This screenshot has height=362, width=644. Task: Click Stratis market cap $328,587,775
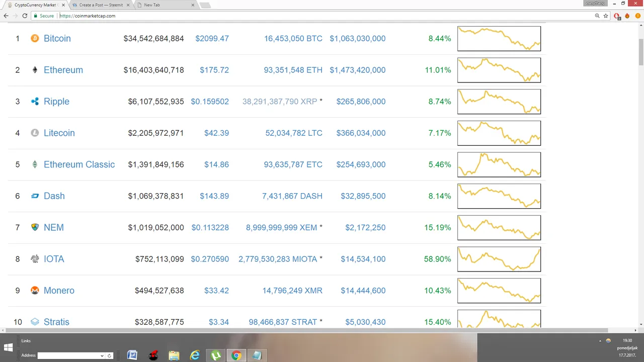159,322
